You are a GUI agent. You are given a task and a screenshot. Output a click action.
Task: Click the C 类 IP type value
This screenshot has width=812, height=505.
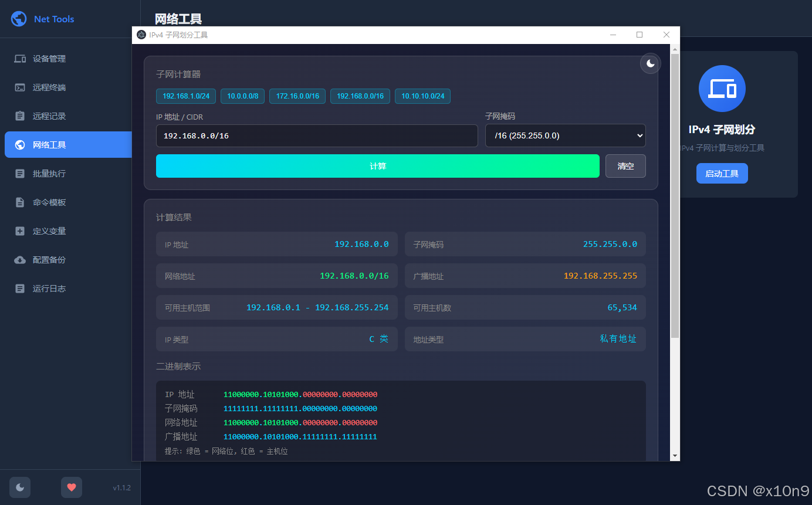coord(379,338)
